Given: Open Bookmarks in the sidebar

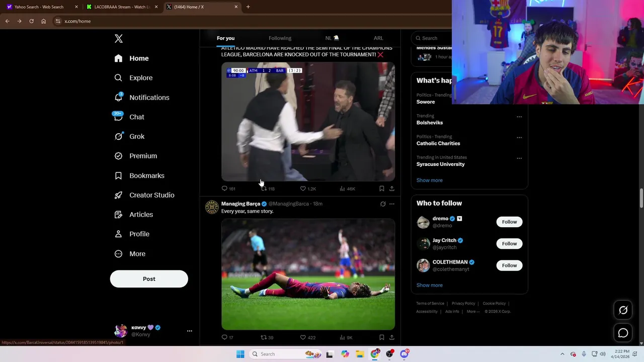Looking at the screenshot, I should (x=139, y=175).
